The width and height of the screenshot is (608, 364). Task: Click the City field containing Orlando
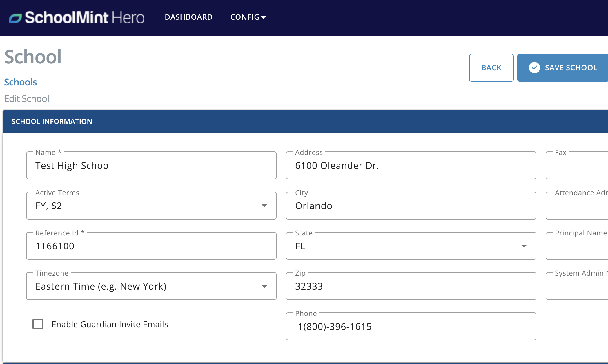[x=411, y=206]
